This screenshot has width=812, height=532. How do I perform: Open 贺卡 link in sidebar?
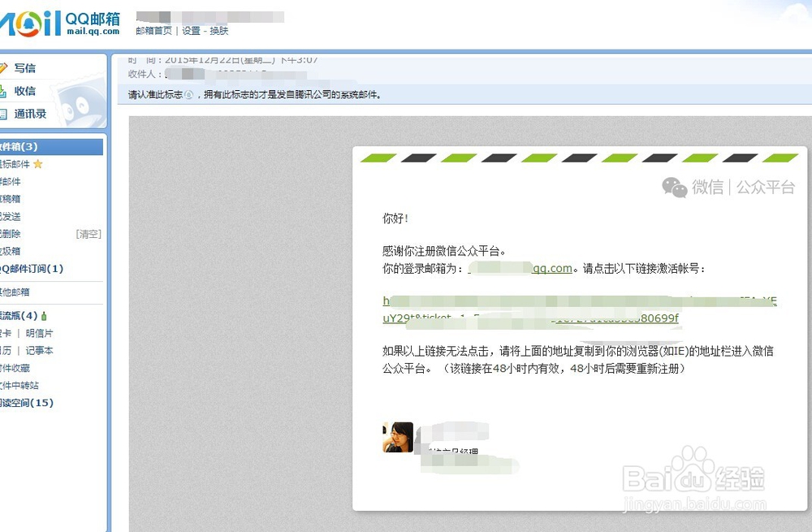click(6, 333)
